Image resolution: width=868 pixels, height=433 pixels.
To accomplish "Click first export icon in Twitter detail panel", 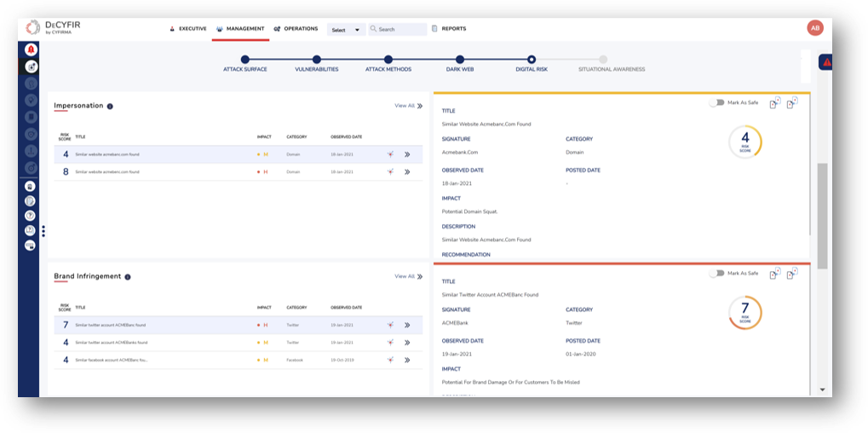I will [773, 274].
